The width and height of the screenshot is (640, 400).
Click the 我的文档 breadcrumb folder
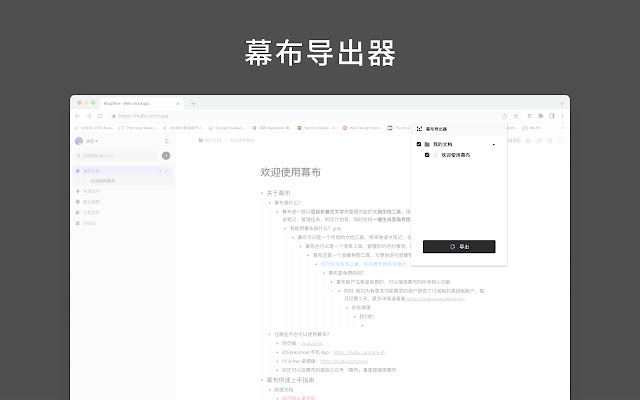210,140
